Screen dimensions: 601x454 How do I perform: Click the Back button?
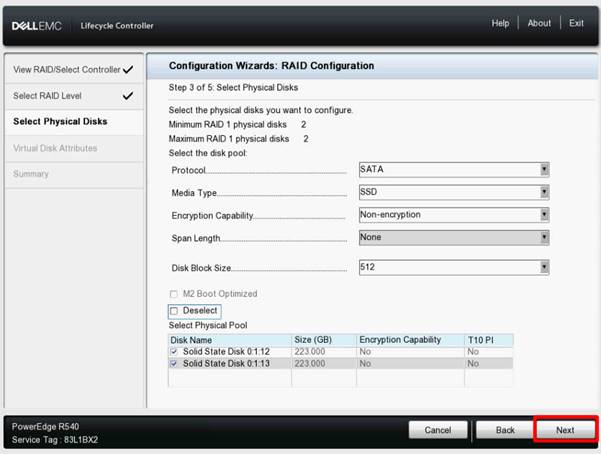tap(505, 430)
